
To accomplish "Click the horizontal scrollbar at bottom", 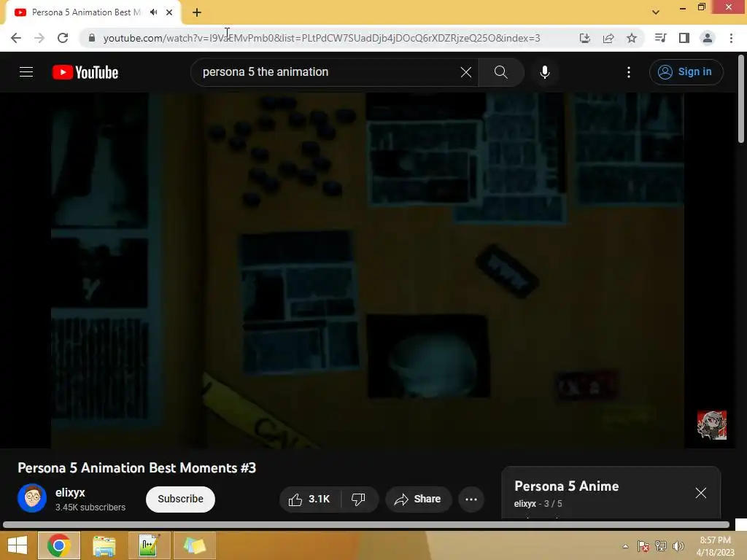I will click(x=366, y=525).
